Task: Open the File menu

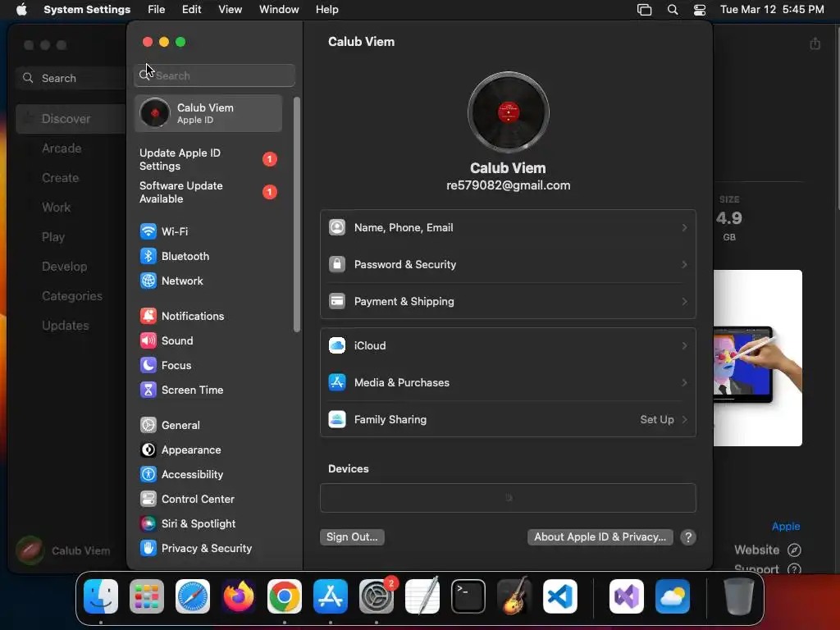Action: [157, 10]
